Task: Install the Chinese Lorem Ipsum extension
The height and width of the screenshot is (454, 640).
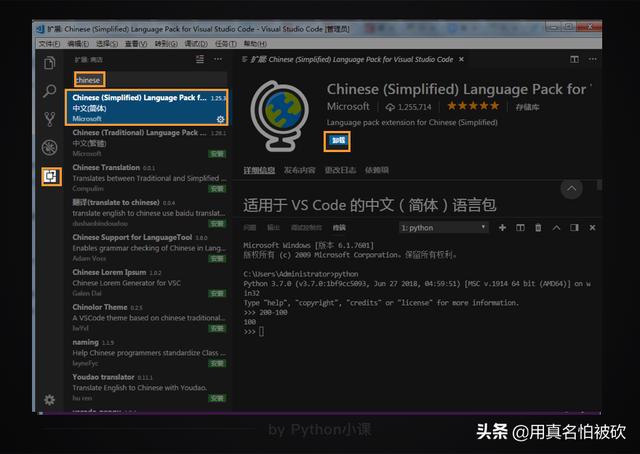Action: [217, 294]
